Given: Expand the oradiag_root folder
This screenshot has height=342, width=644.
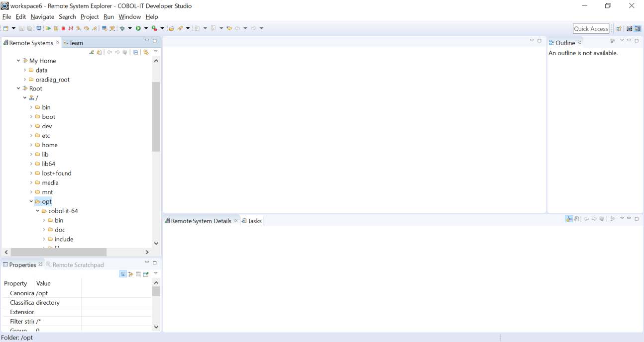Looking at the screenshot, I should click(x=25, y=80).
